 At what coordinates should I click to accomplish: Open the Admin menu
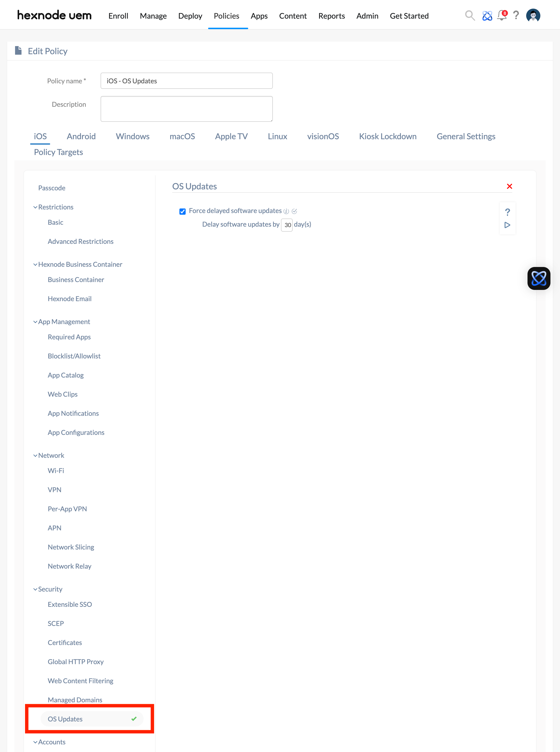pyautogui.click(x=367, y=16)
